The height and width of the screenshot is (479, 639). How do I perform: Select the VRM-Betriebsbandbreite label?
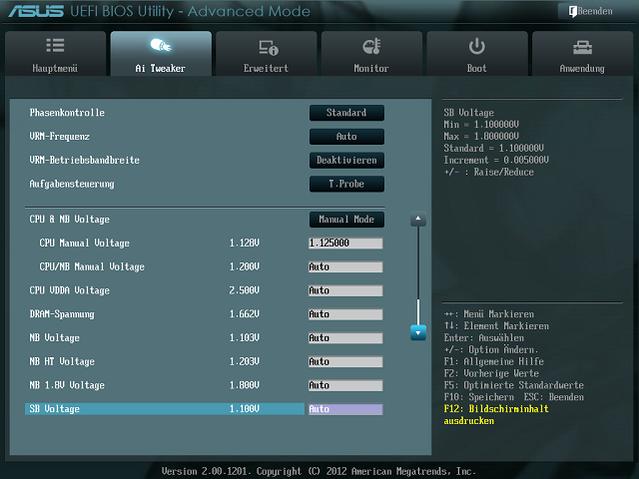click(84, 160)
